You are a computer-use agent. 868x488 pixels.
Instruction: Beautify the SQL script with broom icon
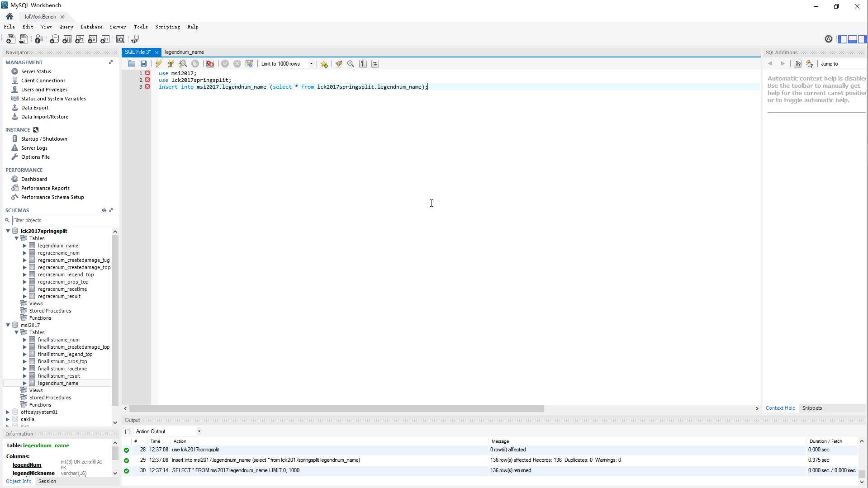[x=339, y=64]
